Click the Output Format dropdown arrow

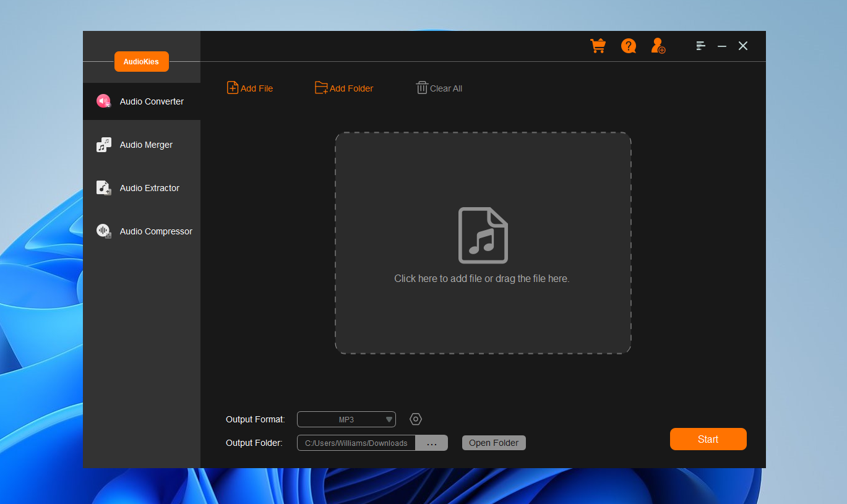pos(389,419)
